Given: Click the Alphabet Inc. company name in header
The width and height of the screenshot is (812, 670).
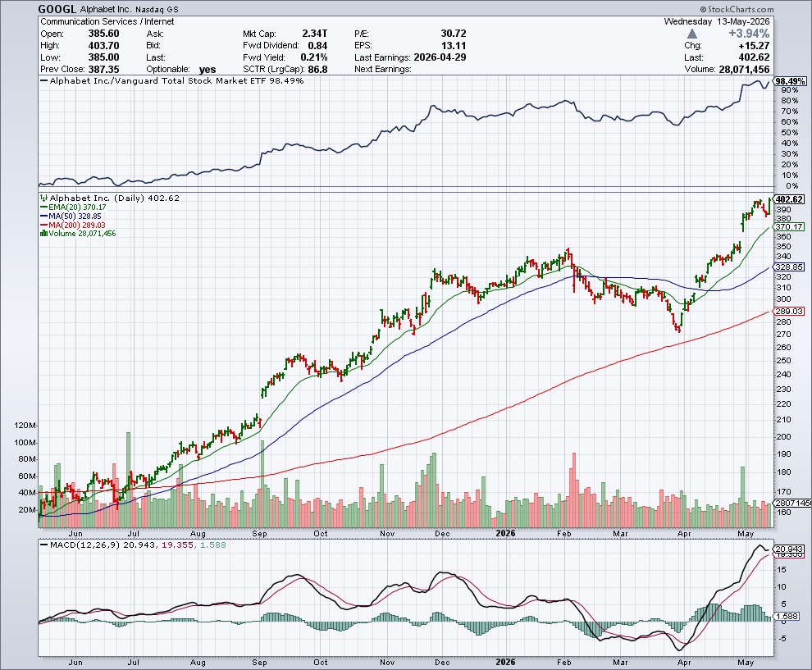Looking at the screenshot, I should coord(106,10).
